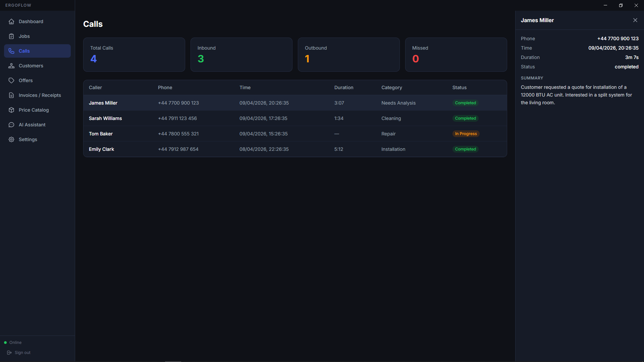Image resolution: width=644 pixels, height=362 pixels.
Task: Close the James Miller details panel
Action: click(x=635, y=20)
